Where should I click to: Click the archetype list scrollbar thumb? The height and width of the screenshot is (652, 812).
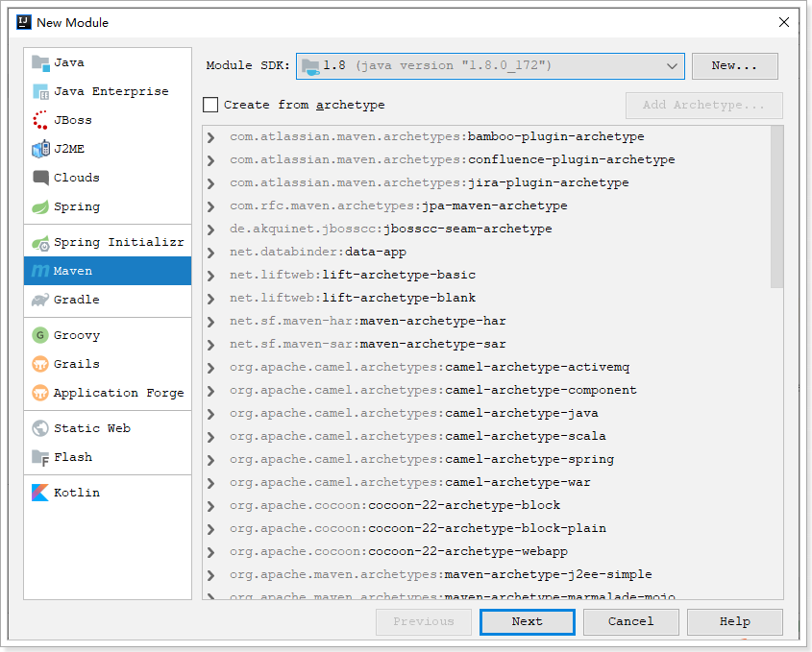tap(776, 206)
